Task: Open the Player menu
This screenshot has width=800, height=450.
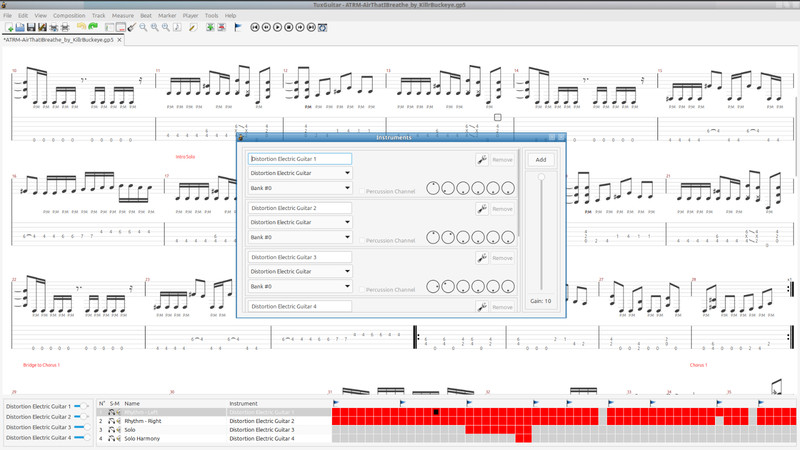Action: pyautogui.click(x=190, y=16)
